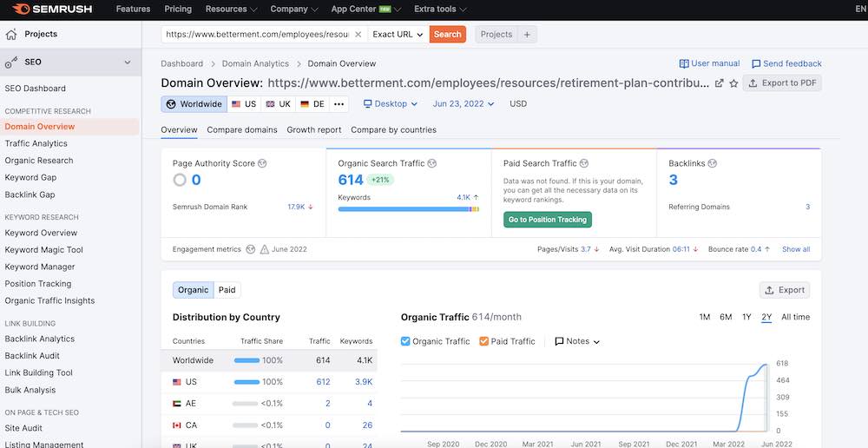Image resolution: width=868 pixels, height=448 pixels.
Task: Switch to Growth report tab
Action: coord(314,130)
